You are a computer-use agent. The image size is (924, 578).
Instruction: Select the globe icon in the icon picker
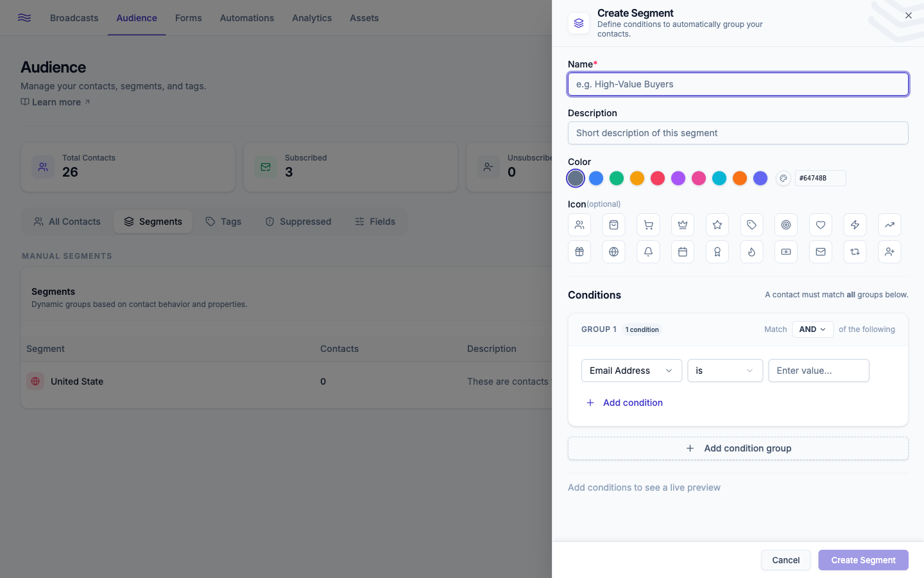(614, 252)
